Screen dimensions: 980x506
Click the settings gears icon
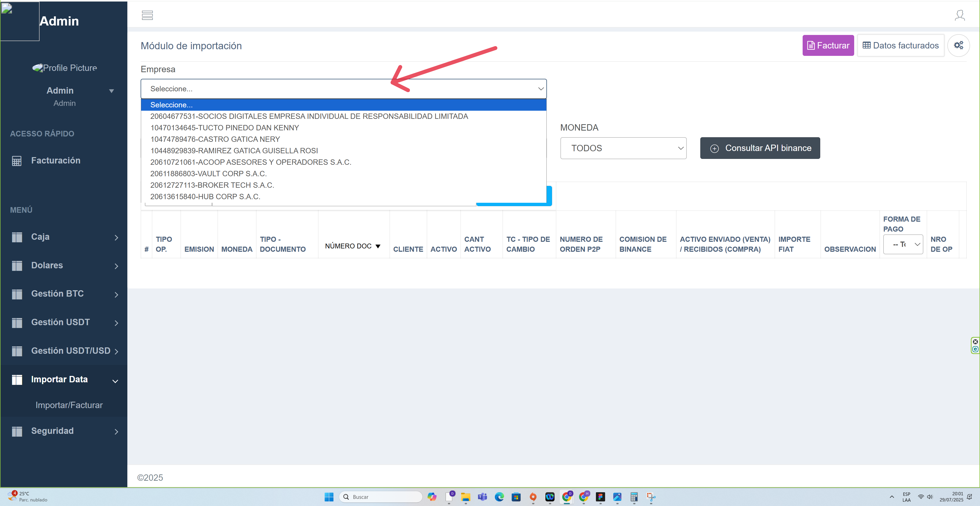pos(958,45)
